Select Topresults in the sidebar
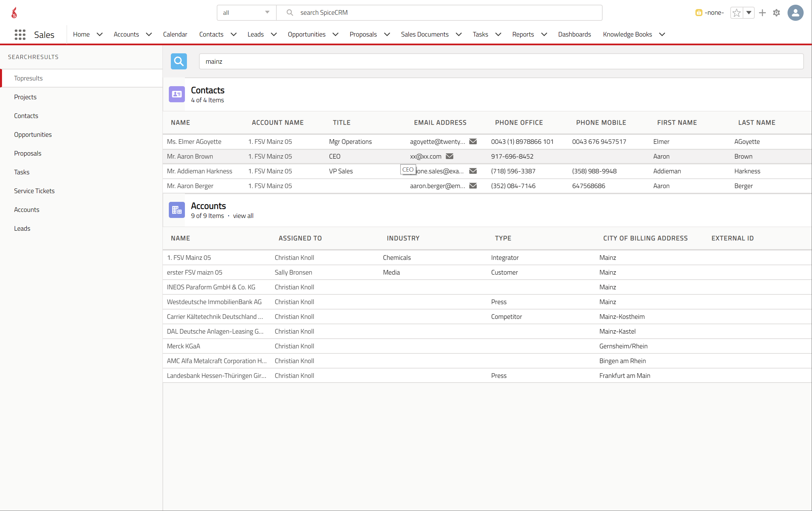This screenshot has width=812, height=511. pyautogui.click(x=81, y=78)
